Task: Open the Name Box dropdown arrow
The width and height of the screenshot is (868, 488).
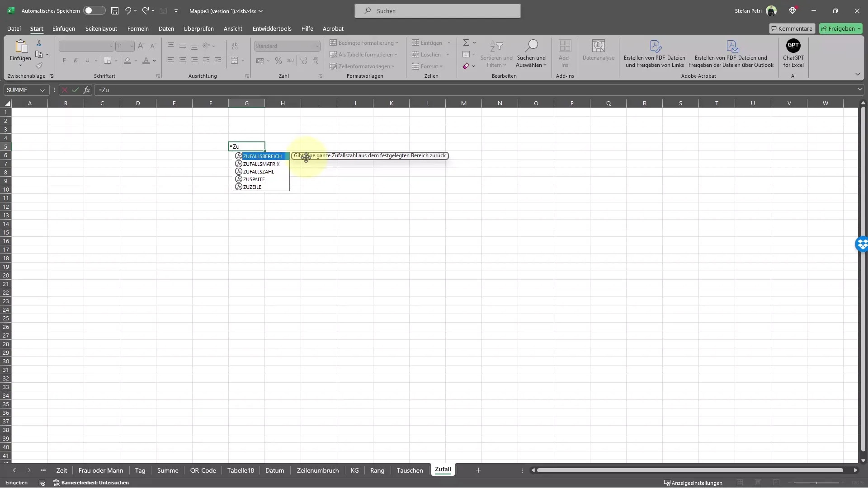Action: [42, 90]
